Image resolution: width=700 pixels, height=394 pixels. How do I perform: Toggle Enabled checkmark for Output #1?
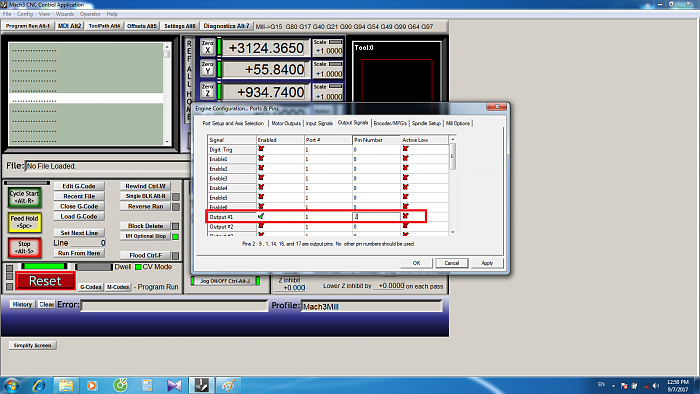[x=261, y=216]
